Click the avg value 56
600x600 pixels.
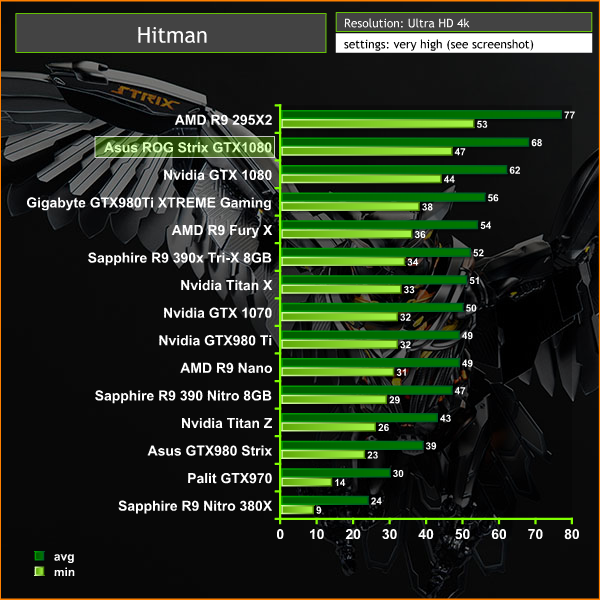click(493, 198)
